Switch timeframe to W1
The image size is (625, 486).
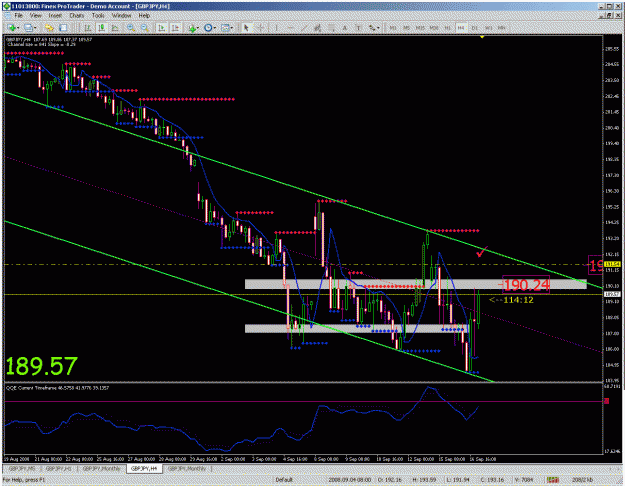(488, 28)
